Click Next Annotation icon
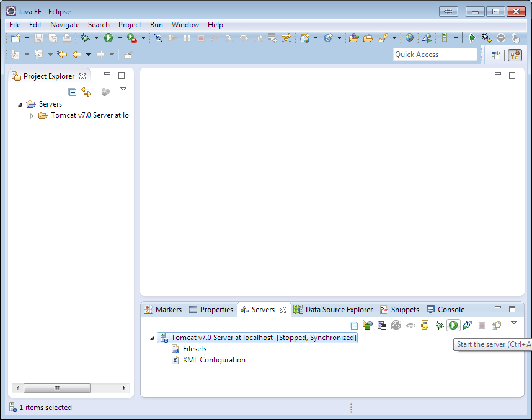532x420 pixels. [16, 55]
